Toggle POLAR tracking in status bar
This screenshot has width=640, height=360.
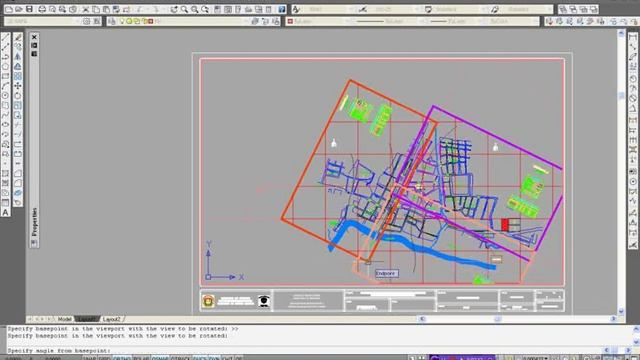(141, 358)
